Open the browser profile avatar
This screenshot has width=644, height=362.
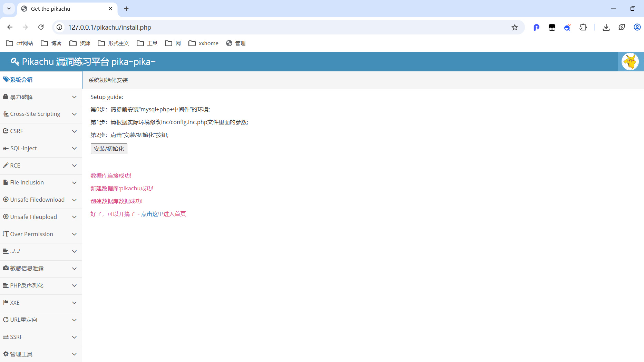[x=637, y=27]
